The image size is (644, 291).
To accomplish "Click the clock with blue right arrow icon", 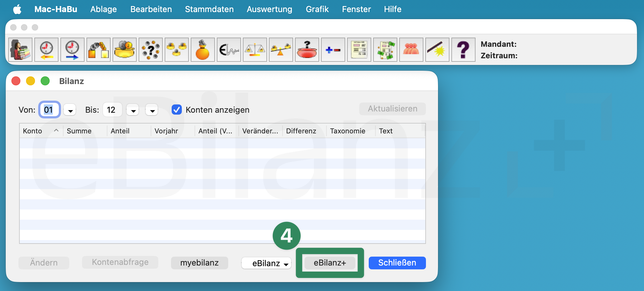I will coord(72,50).
